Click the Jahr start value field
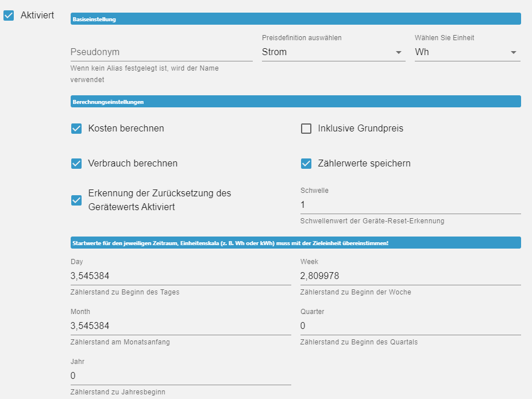The width and height of the screenshot is (532, 399). pyautogui.click(x=180, y=376)
